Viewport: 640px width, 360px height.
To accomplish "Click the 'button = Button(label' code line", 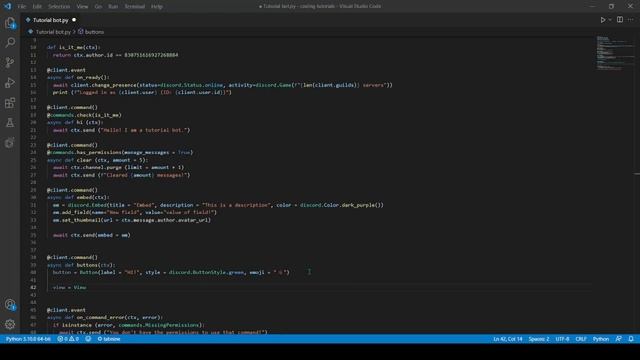I will (x=171, y=272).
